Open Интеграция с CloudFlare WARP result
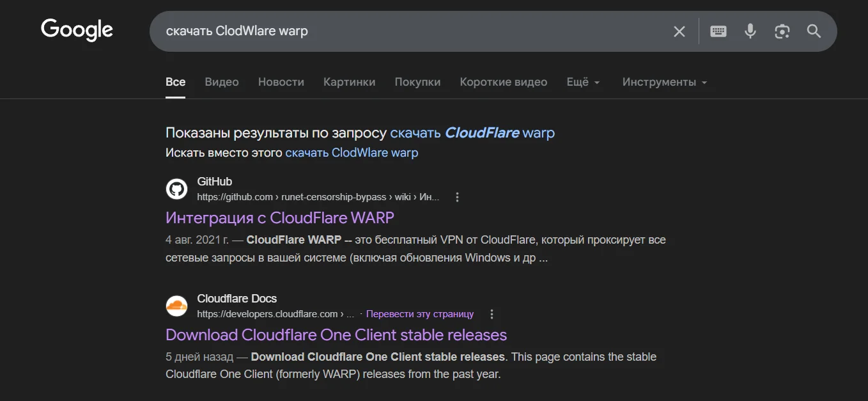This screenshot has width=868, height=401. click(280, 217)
